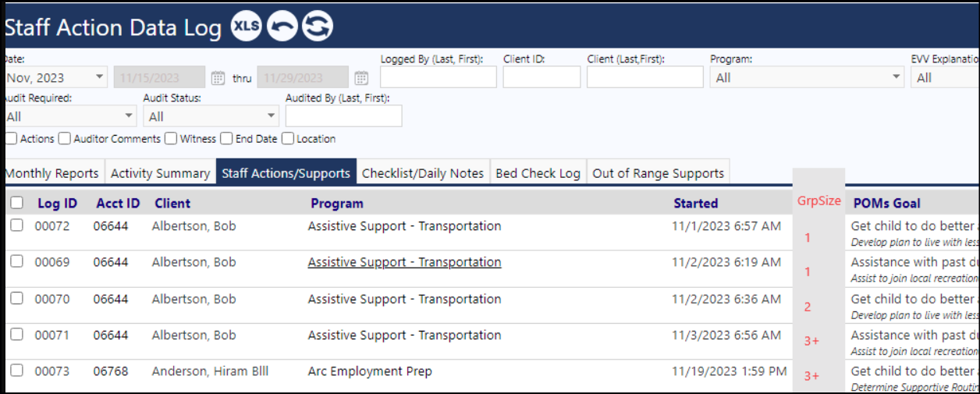Sort by the Started column header
Viewport: 980px width, 394px height.
[x=696, y=204]
